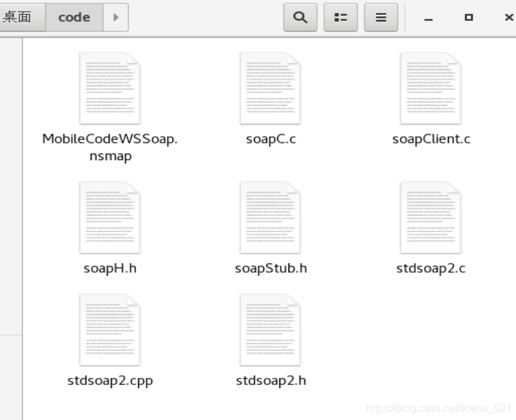This screenshot has width=516, height=420.
Task: Select the soapStub.h file icon
Action: [270, 218]
